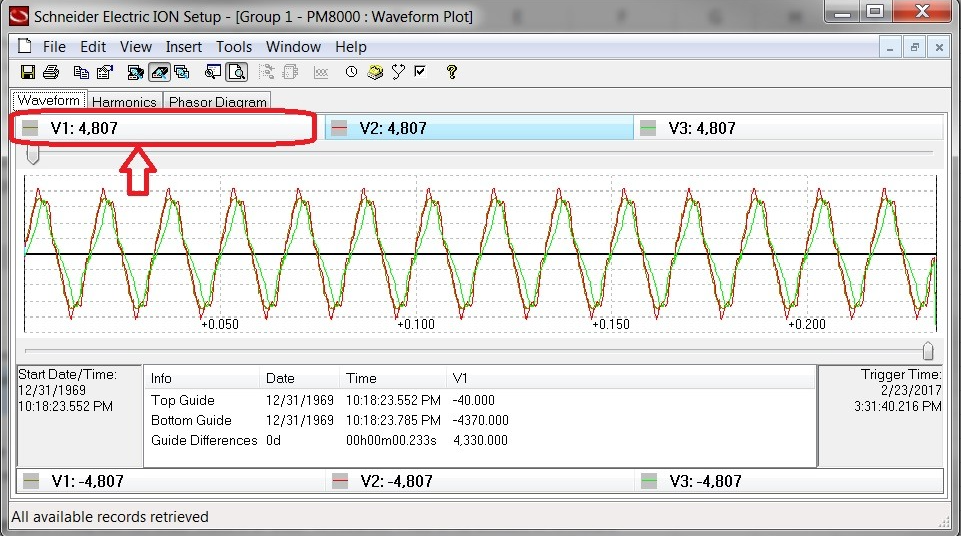Toggle the page-magnifier preview icon
This screenshot has width=963, height=536.
[x=236, y=72]
